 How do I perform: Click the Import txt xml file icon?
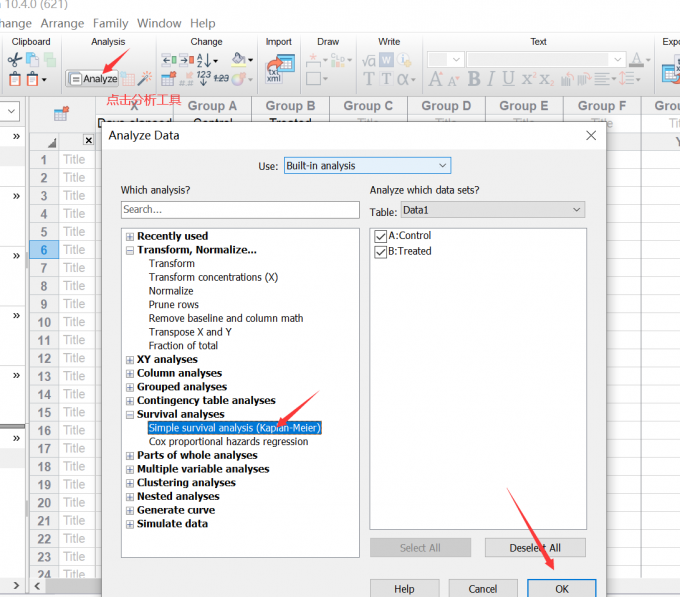click(280, 69)
